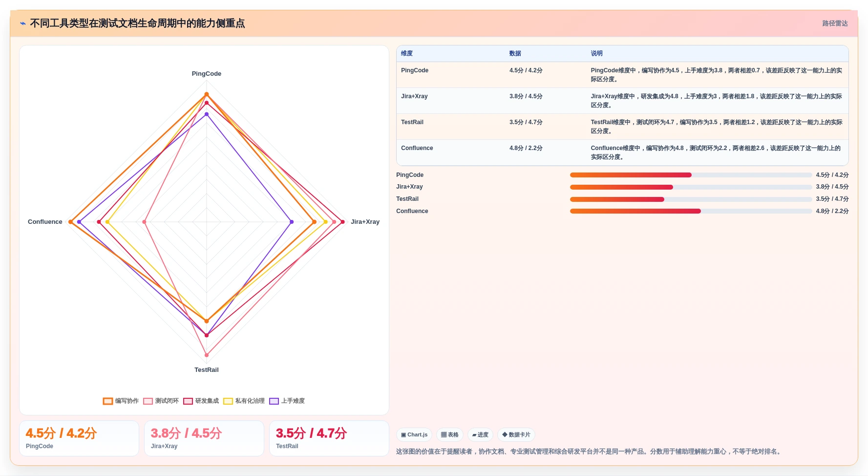Click the 数据卡片 tag chip
Viewport: 868px width, 476px height.
pyautogui.click(x=516, y=434)
